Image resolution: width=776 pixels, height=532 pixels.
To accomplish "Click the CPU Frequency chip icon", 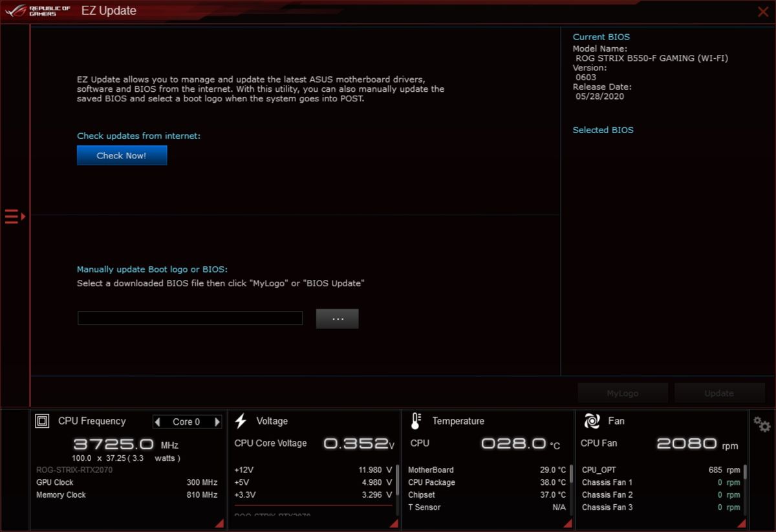I will [x=42, y=421].
